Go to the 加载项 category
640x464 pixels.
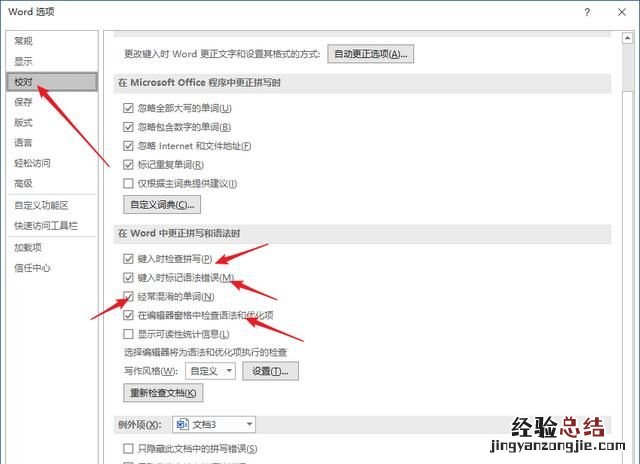pos(28,247)
